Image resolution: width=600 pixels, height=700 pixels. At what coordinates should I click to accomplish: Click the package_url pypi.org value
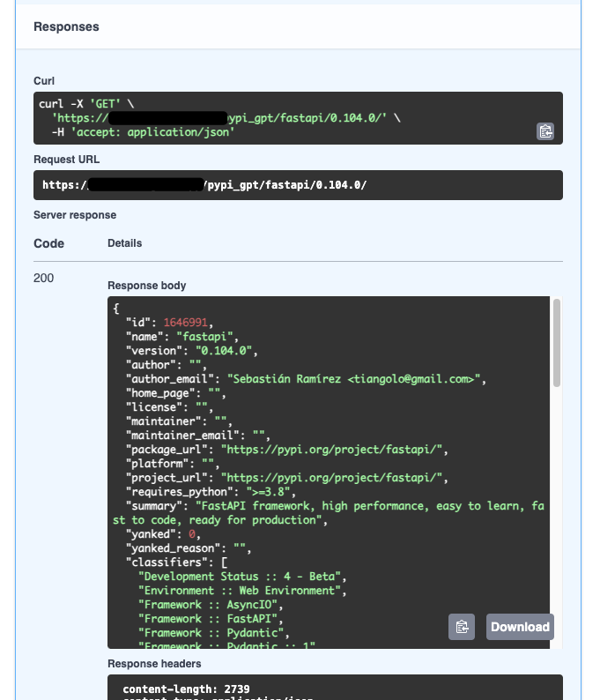331,450
